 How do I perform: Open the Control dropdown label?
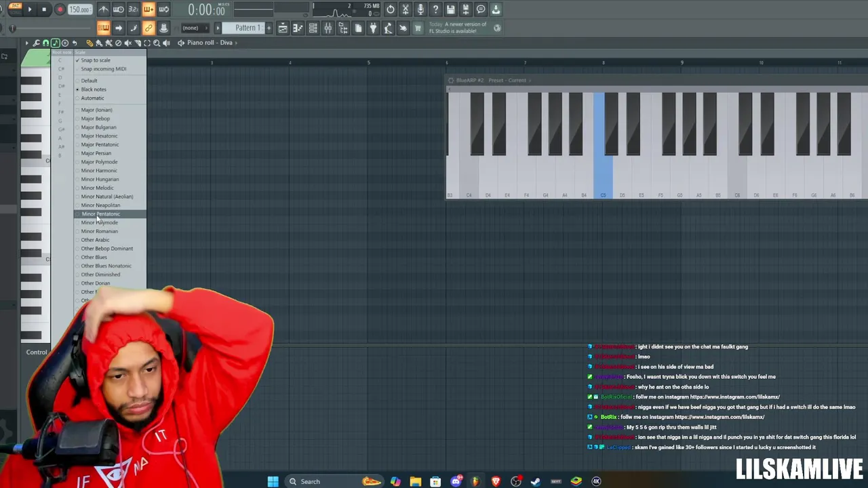coord(37,352)
